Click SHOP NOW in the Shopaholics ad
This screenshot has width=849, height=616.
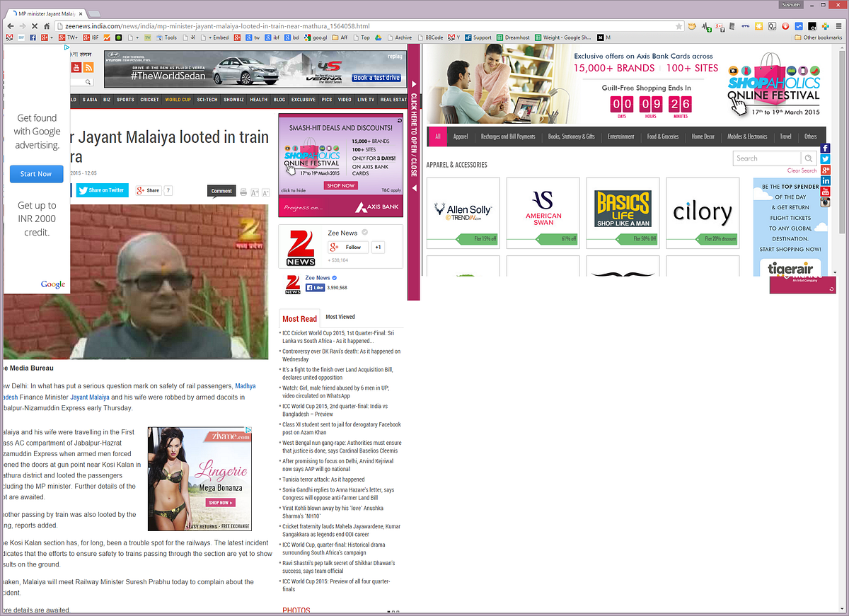(341, 185)
